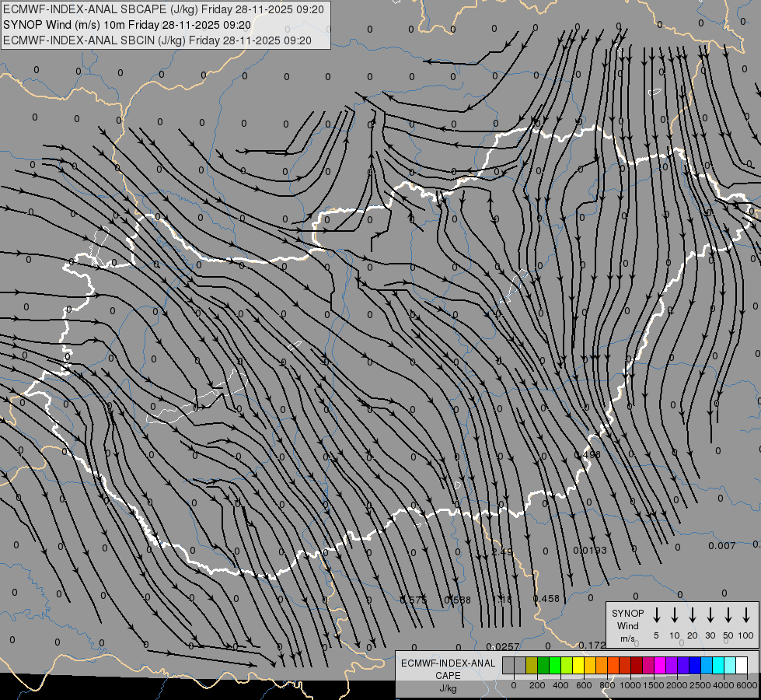This screenshot has width=761, height=700.
Task: Click the 6000 tick label on CAPE scale
Action: (x=747, y=685)
